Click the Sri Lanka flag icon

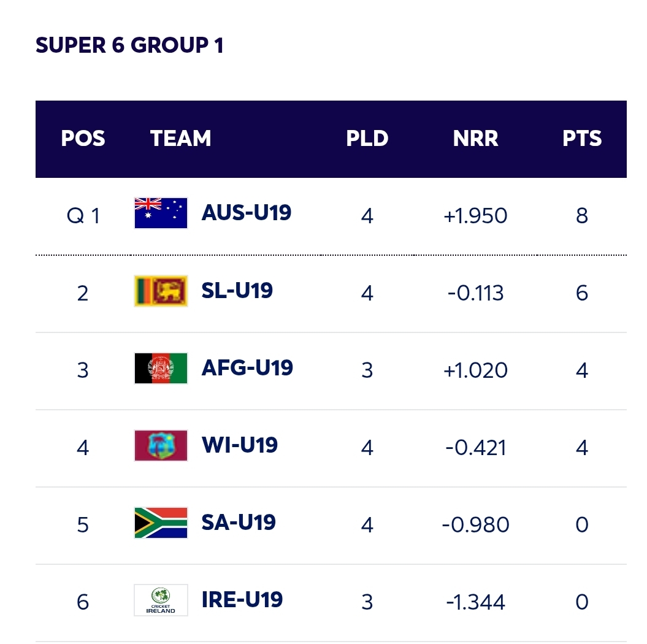click(161, 291)
